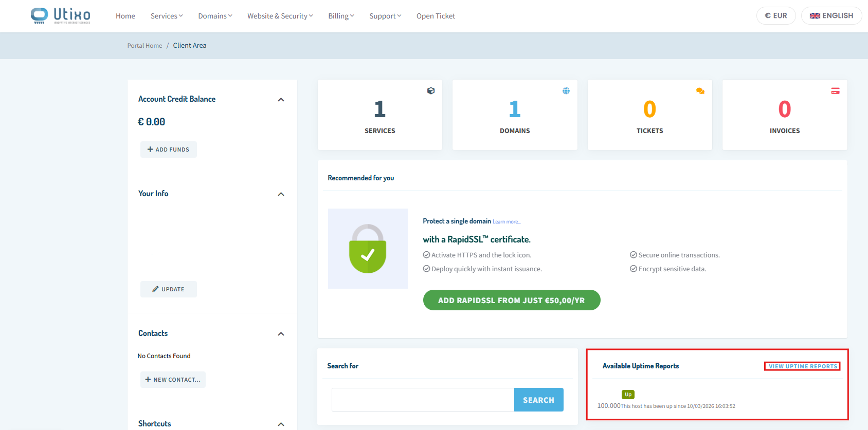Change currency with the EUR button
Viewport: 868px width, 430px height.
point(776,15)
